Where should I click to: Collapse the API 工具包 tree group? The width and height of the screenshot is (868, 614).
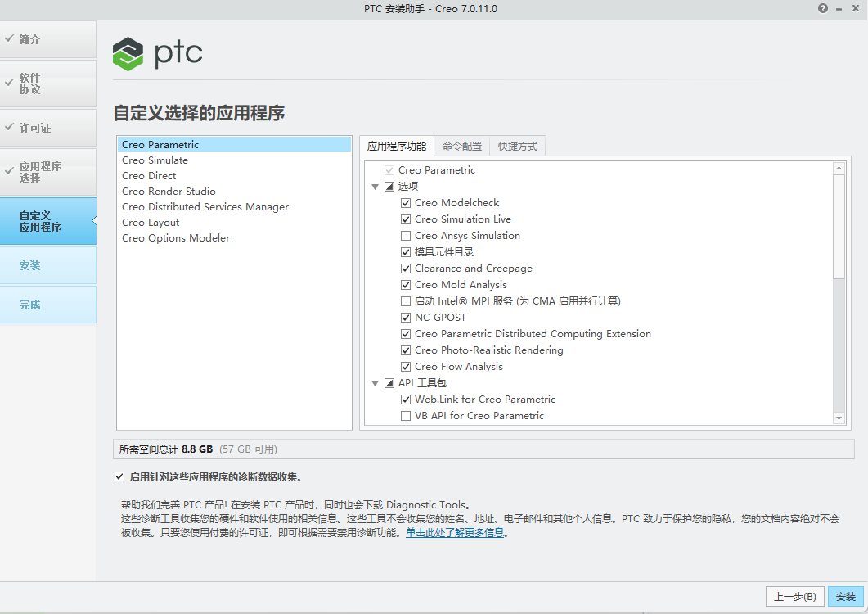coord(375,383)
